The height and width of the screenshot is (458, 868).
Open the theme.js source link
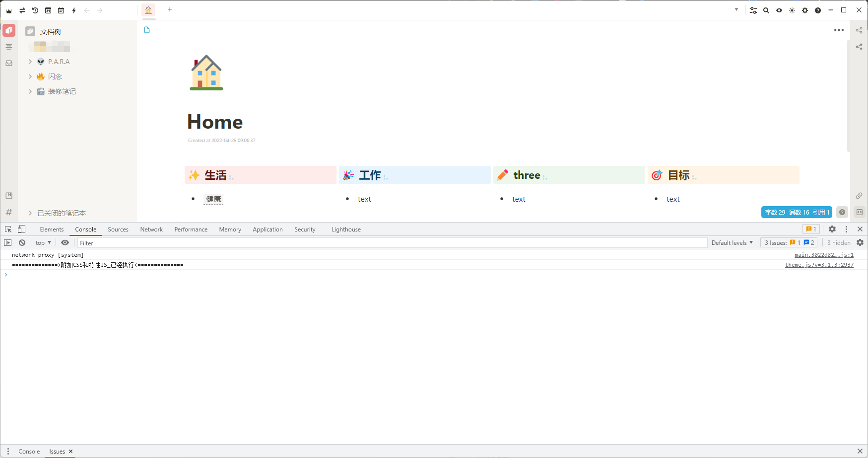[x=819, y=265]
